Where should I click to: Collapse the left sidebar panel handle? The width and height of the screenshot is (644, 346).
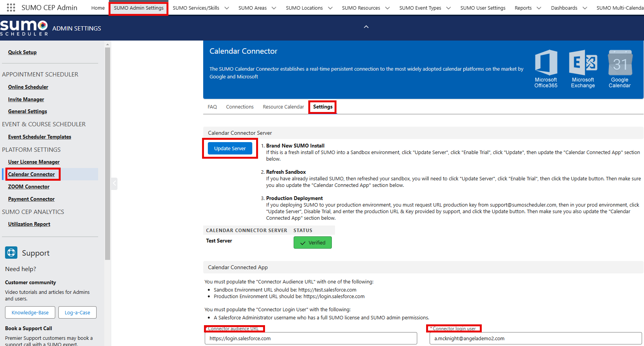point(114,183)
